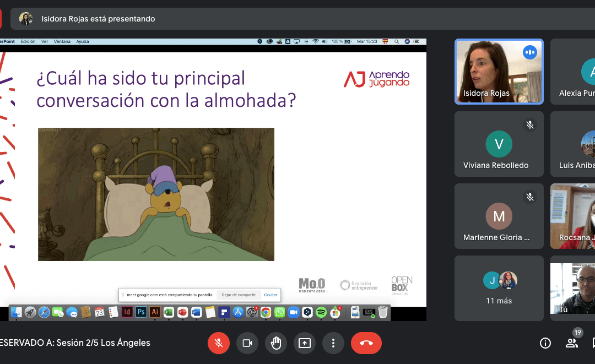The image size is (595, 364).
Task: Click Isidora Rojas's avatar in the presenting banner
Action: point(26,19)
